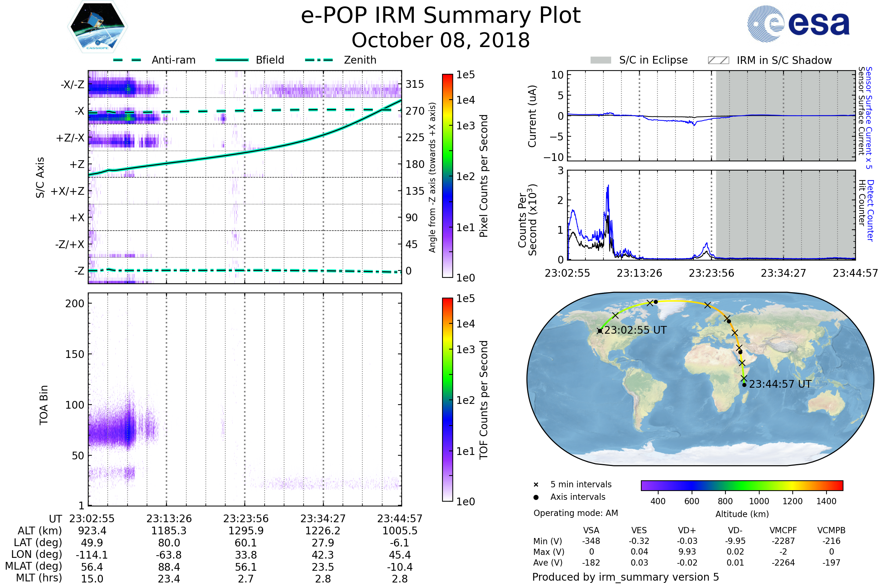Click the e-POP IRM Summary Plot title

441,16
